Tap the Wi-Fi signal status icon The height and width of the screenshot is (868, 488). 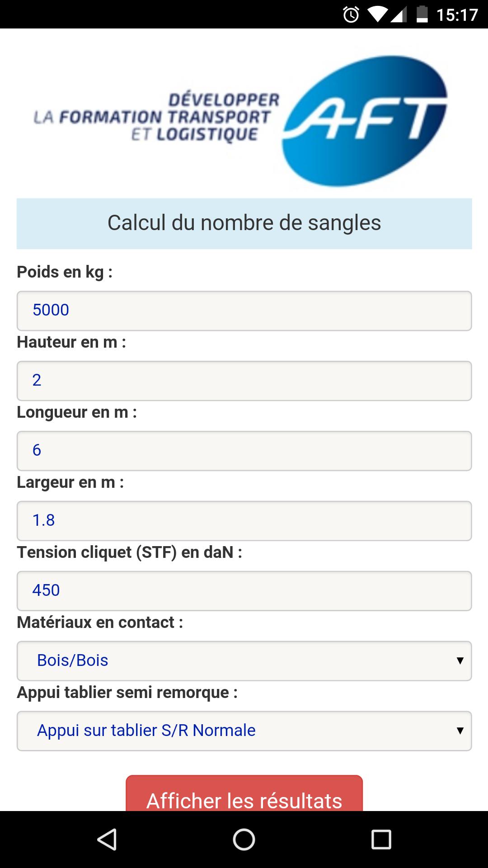(x=377, y=14)
